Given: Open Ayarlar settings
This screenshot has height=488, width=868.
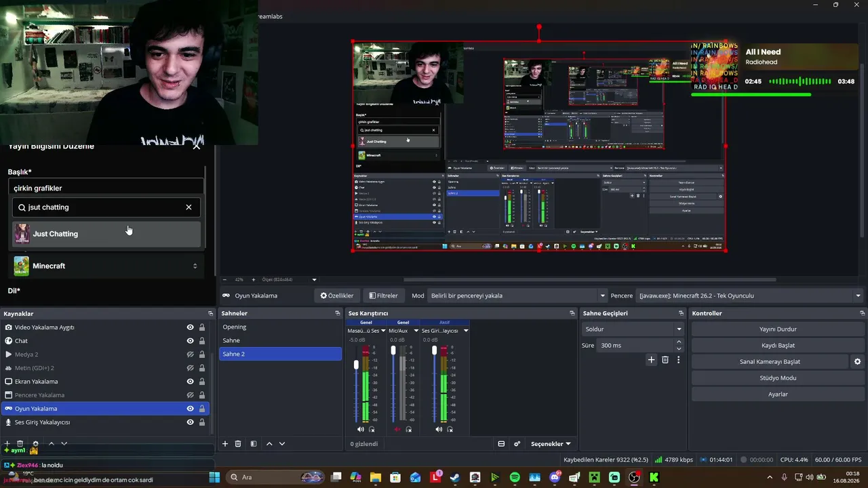Looking at the screenshot, I should coord(778,394).
